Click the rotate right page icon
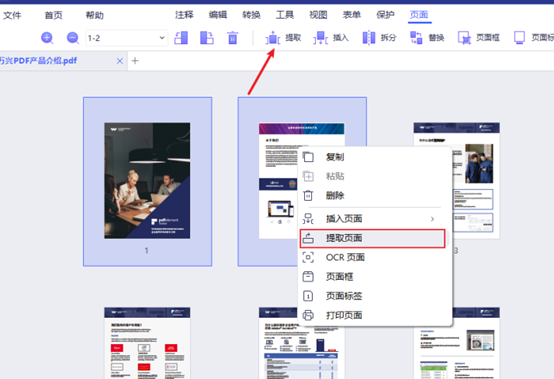This screenshot has width=554, height=379. pos(207,37)
